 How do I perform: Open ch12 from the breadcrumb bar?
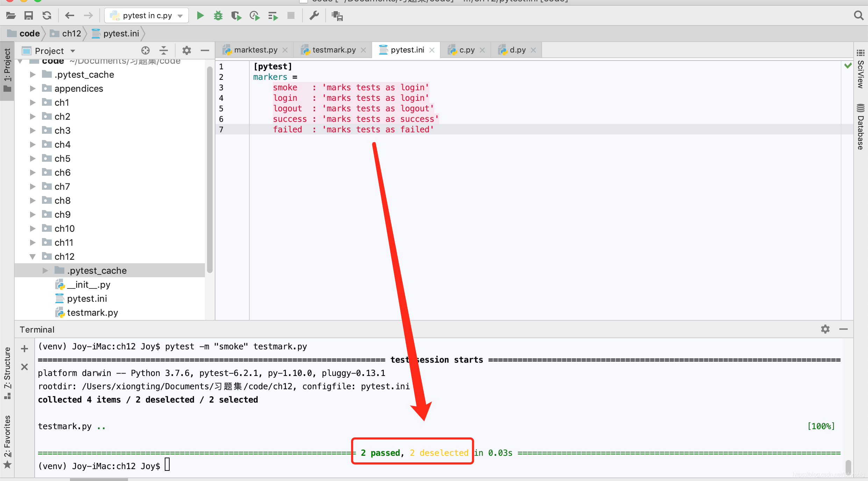click(70, 33)
